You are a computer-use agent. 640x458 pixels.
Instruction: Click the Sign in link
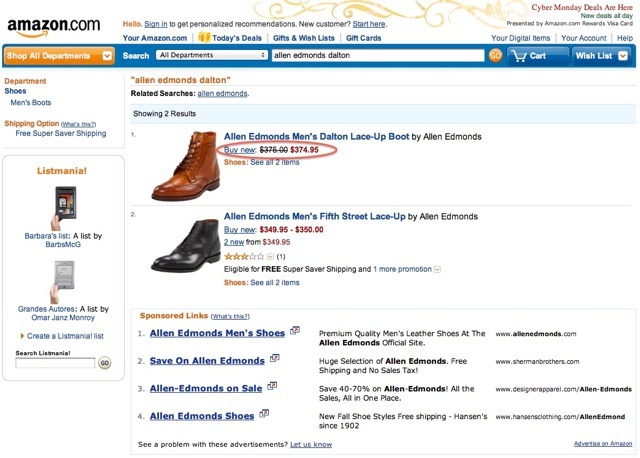pyautogui.click(x=156, y=23)
